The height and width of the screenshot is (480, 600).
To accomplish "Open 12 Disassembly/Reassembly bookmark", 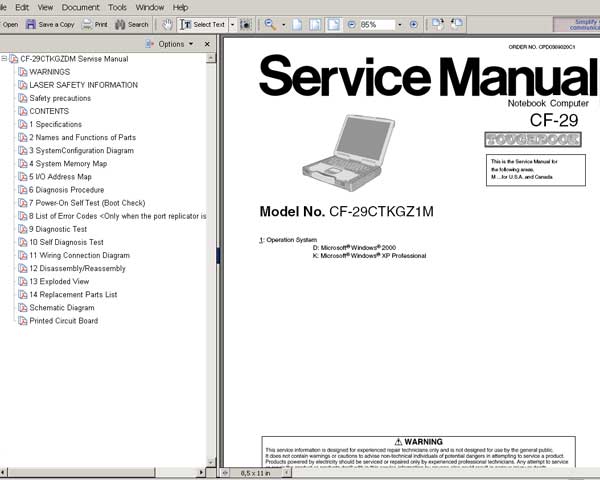I will click(x=77, y=269).
